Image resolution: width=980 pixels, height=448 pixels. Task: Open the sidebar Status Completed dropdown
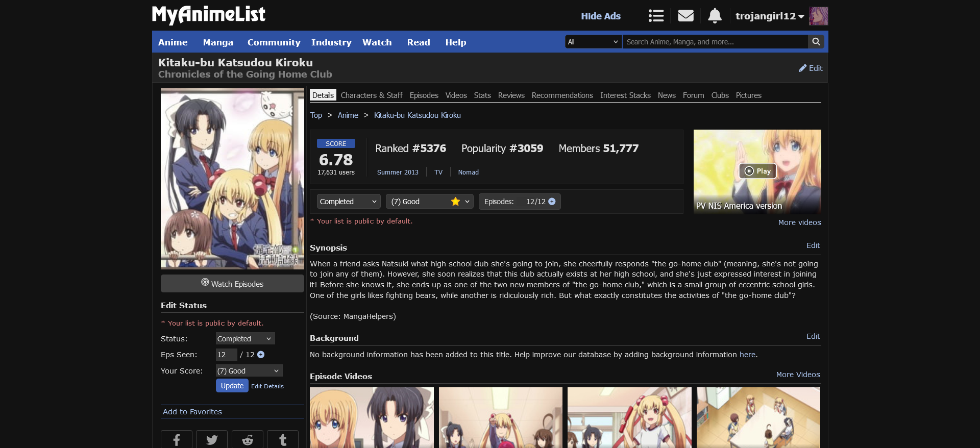(x=245, y=339)
